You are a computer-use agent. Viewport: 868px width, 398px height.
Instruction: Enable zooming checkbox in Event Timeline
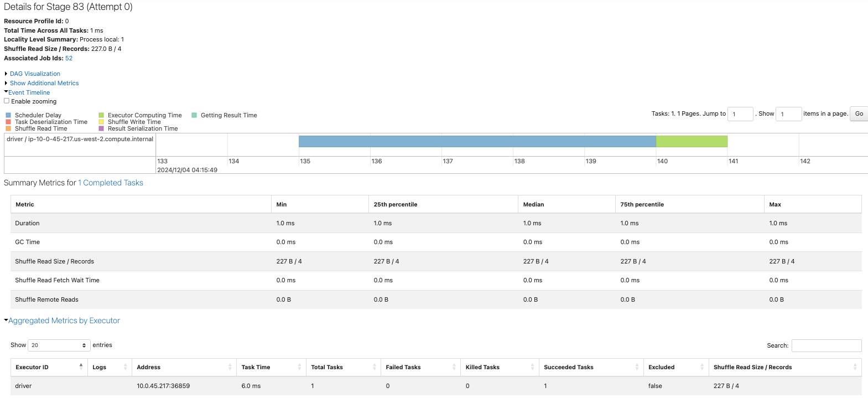(x=7, y=101)
